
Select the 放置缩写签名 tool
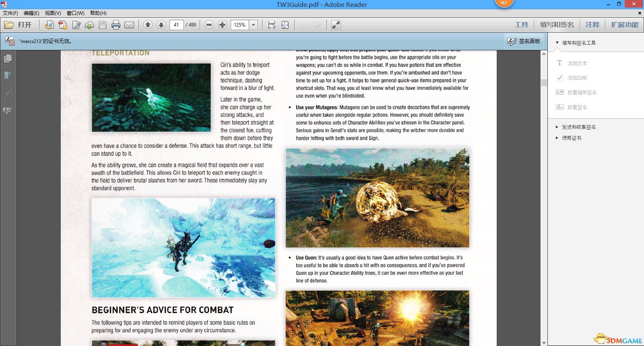point(576,92)
